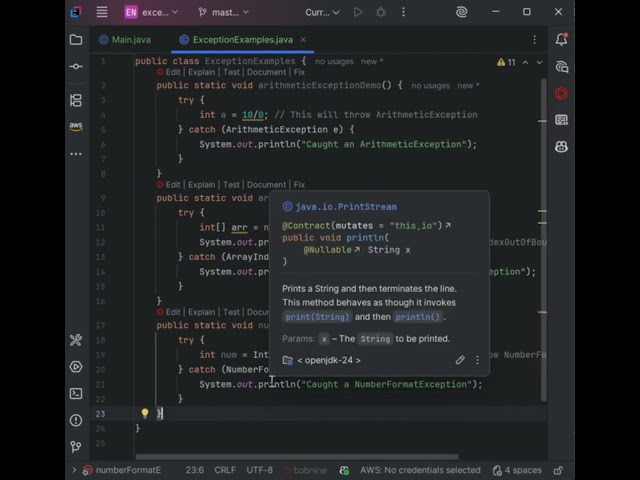Image resolution: width=640 pixels, height=480 pixels.
Task: Jump to previous highlighted warning arrow
Action: 525,62
